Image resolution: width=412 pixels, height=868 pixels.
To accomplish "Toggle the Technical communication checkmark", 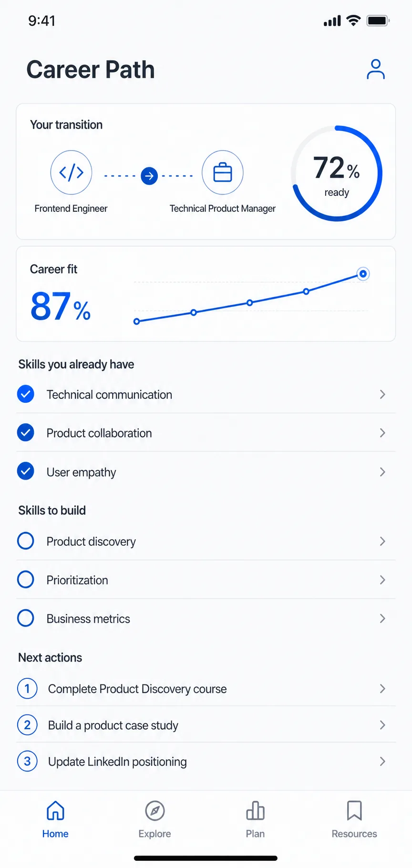I will point(26,394).
